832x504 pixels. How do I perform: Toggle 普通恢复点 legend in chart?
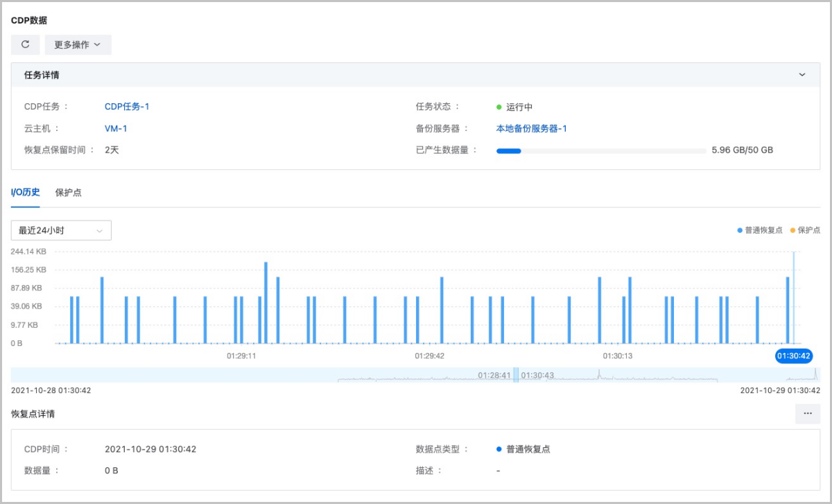(760, 230)
